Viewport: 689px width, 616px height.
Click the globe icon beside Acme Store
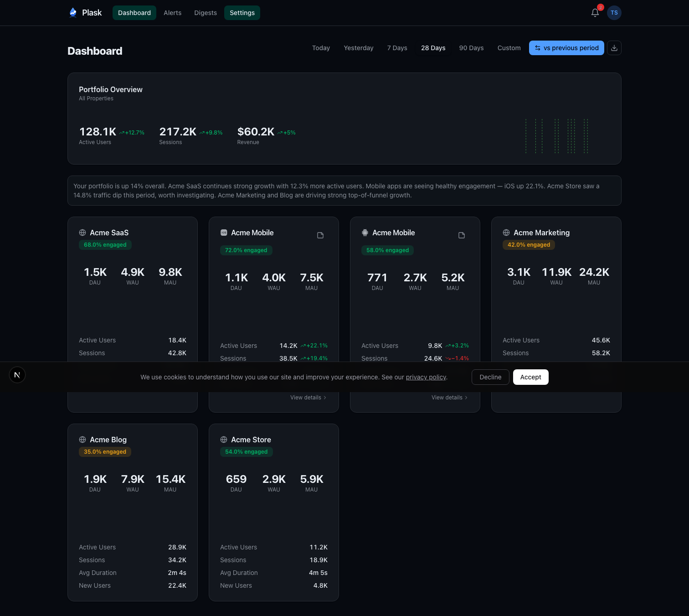[223, 440]
